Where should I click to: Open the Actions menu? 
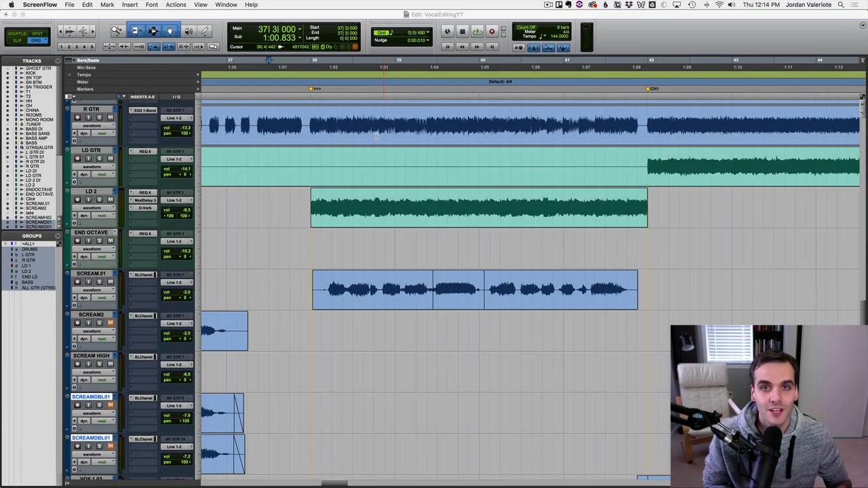(x=176, y=5)
